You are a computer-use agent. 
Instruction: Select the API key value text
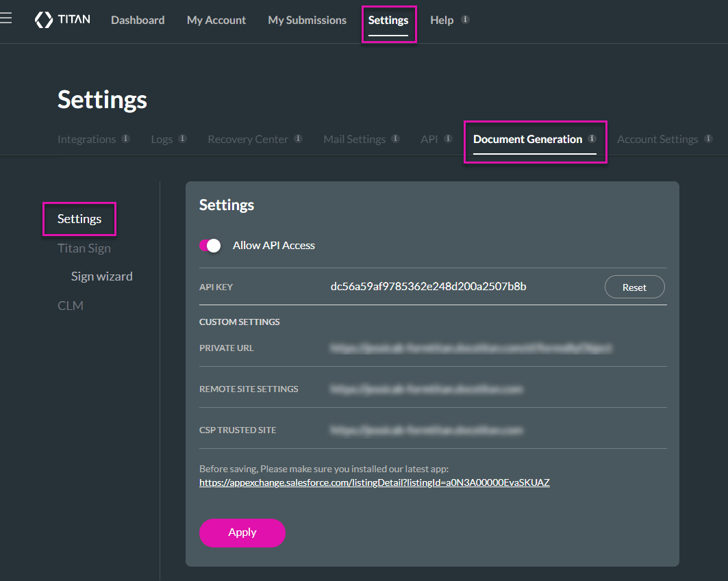coord(428,286)
